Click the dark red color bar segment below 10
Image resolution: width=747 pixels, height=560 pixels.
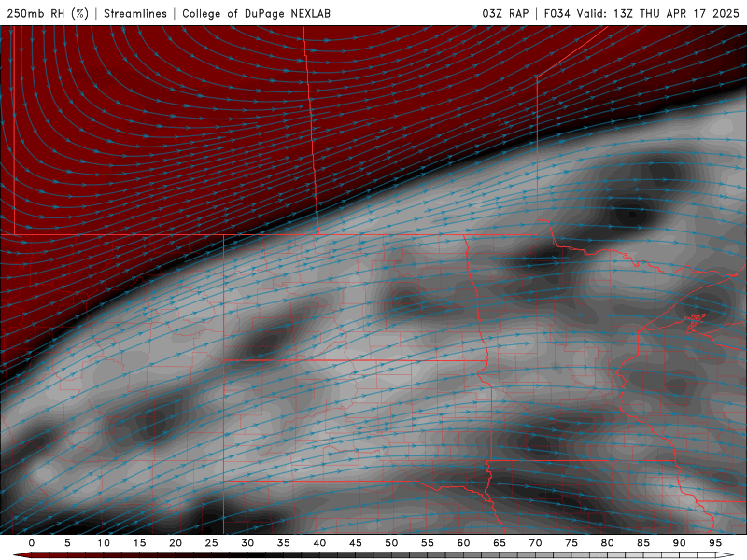click(104, 555)
